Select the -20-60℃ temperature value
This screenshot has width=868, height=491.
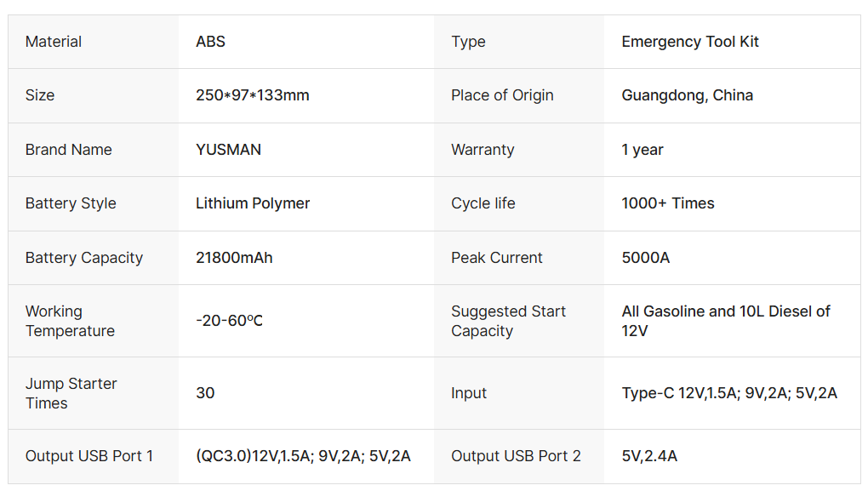(229, 321)
